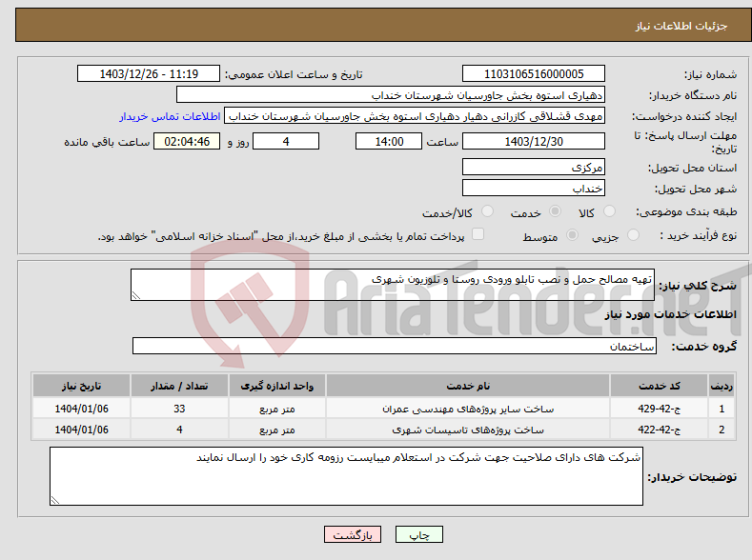Click the شماره نیاز label

(x=710, y=74)
